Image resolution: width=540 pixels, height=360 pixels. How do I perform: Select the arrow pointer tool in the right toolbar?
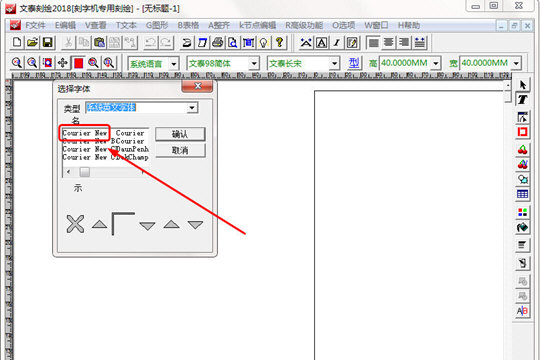[x=522, y=85]
